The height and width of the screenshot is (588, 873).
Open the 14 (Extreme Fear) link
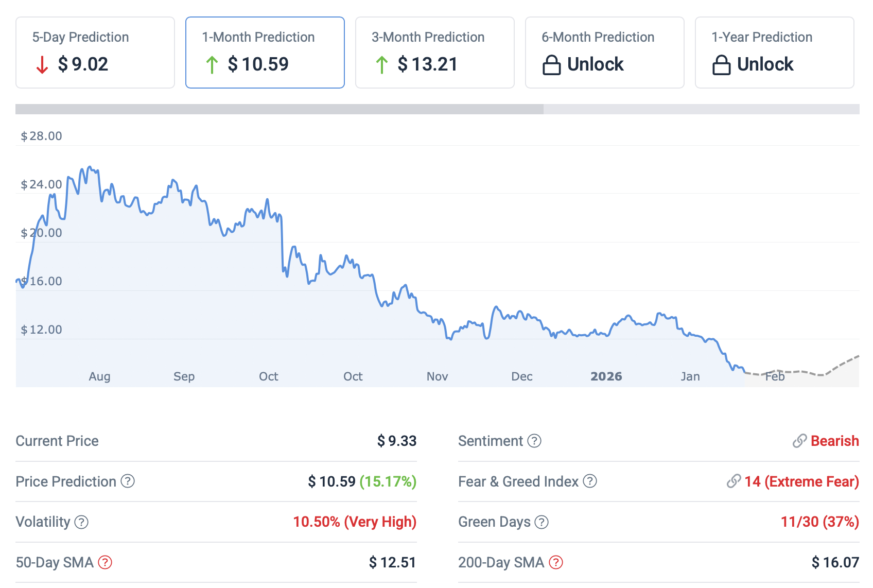click(801, 481)
